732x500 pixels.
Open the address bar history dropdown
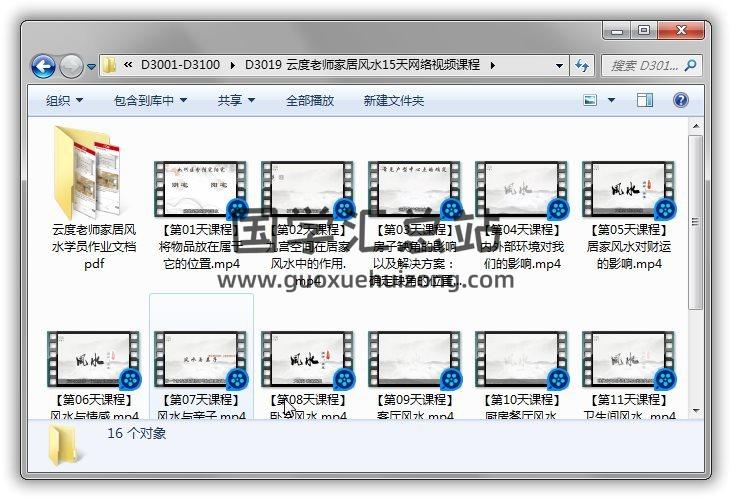click(x=559, y=66)
